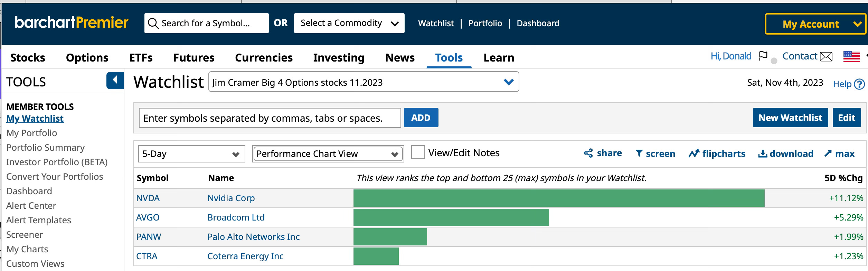Click the Nvidia green performance bar

(x=559, y=198)
